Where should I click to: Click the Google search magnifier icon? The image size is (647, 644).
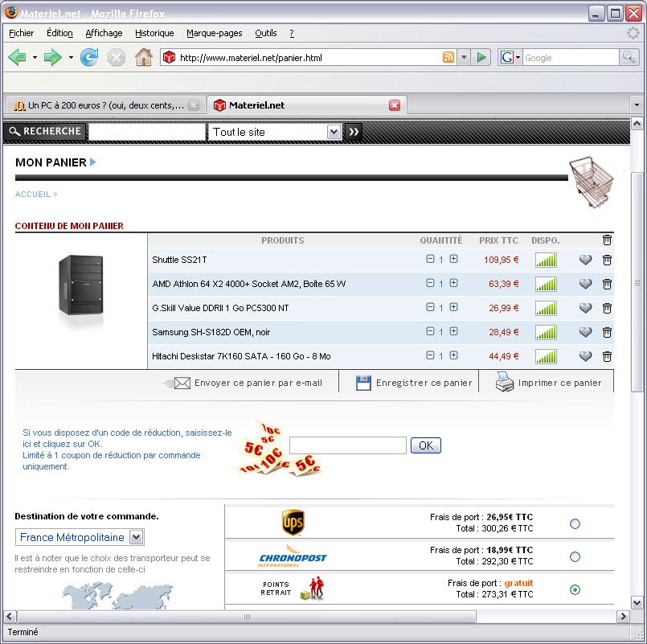click(629, 57)
